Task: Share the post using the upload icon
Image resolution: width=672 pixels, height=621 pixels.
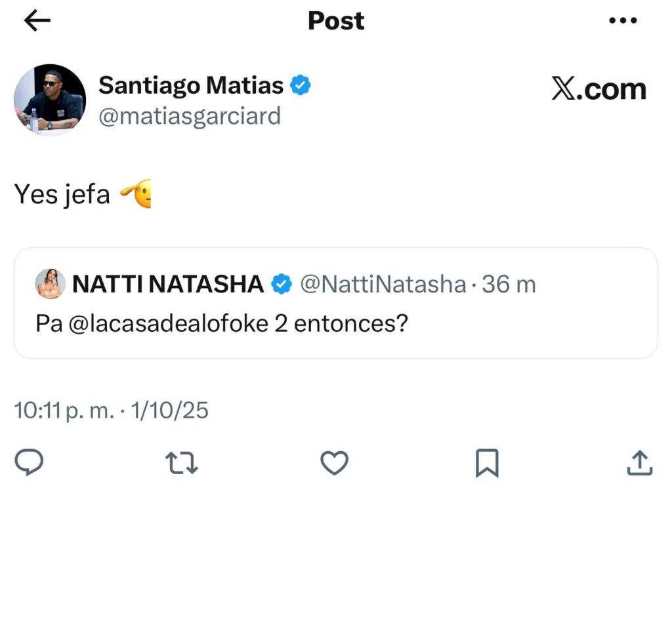Action: click(639, 463)
